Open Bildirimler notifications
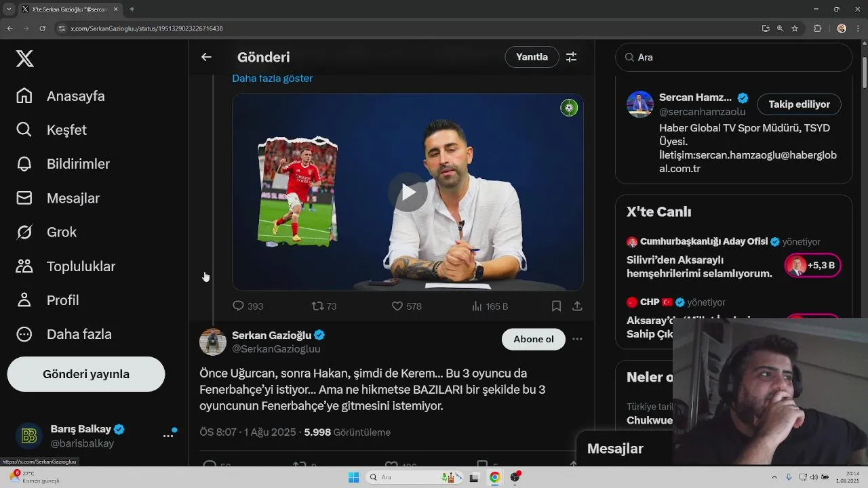 (x=63, y=164)
